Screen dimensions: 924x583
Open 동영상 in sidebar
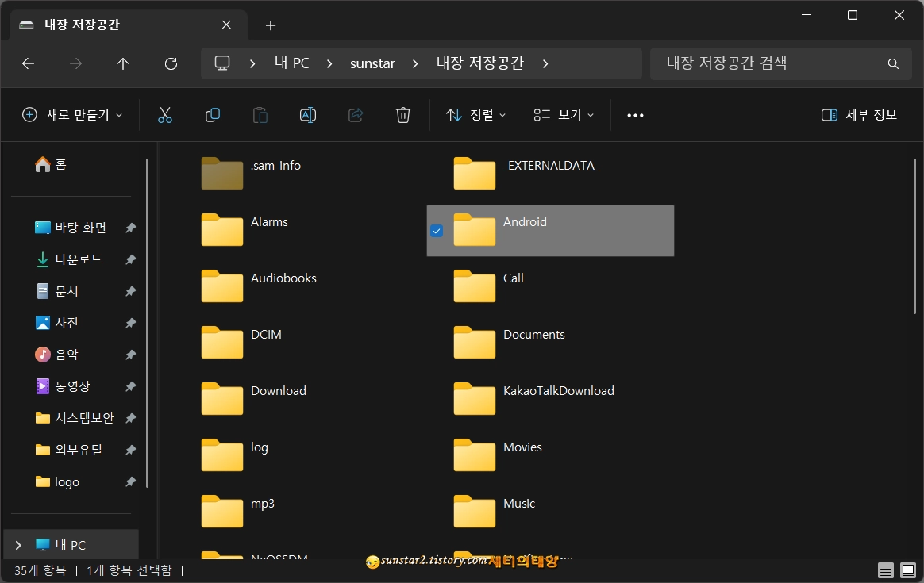(x=63, y=386)
